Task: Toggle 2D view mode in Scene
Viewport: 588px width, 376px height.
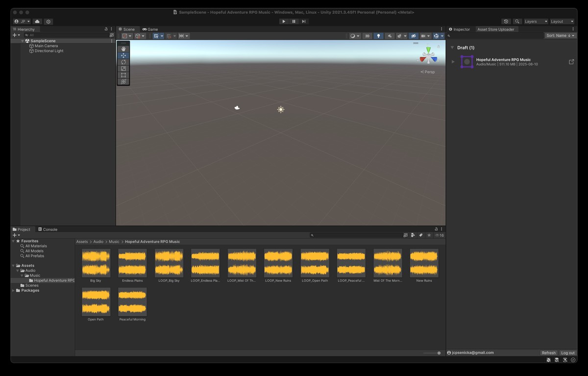Action: pyautogui.click(x=367, y=36)
